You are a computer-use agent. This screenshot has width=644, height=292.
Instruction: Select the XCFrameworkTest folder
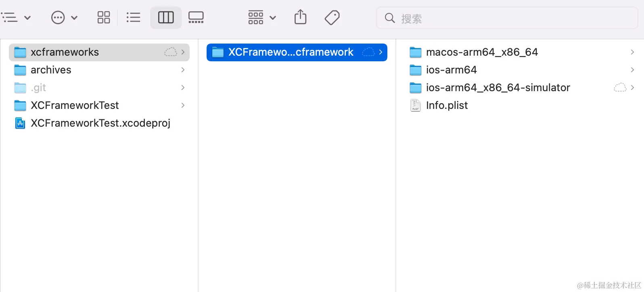coord(99,105)
